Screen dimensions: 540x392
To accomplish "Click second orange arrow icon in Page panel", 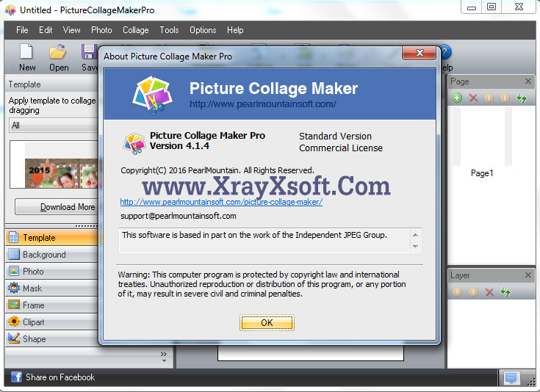I will 505,98.
